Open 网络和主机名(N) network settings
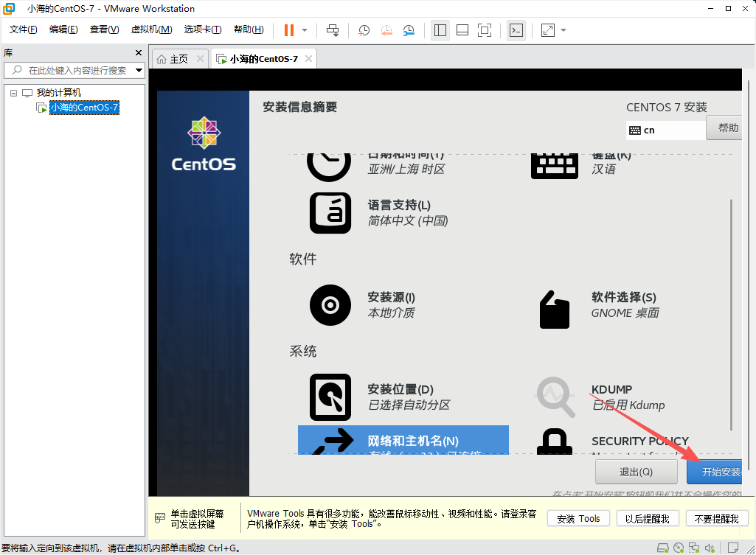This screenshot has width=756, height=555. [x=403, y=440]
